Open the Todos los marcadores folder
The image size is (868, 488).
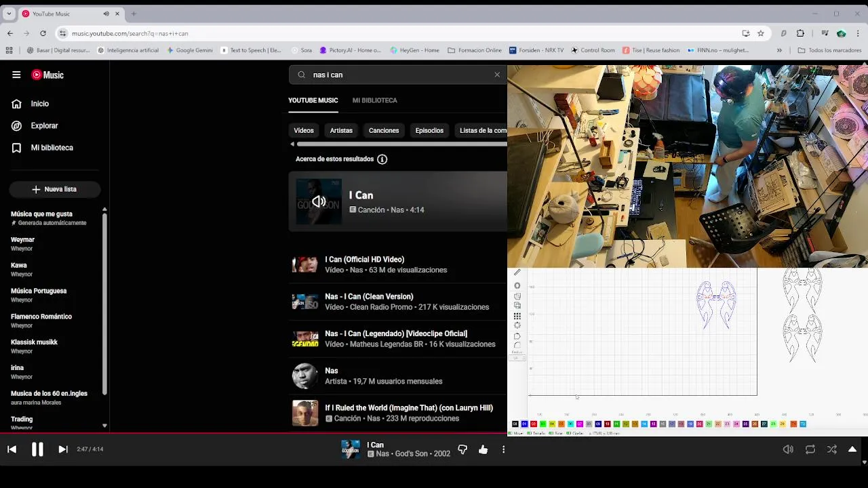[829, 50]
